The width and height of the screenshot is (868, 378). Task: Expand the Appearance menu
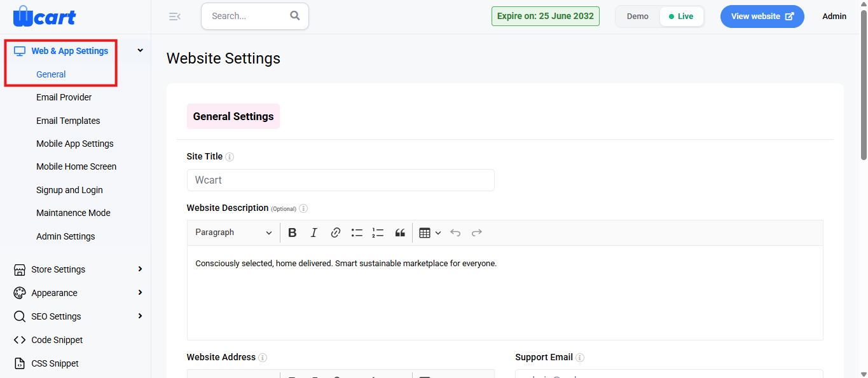[x=79, y=293]
